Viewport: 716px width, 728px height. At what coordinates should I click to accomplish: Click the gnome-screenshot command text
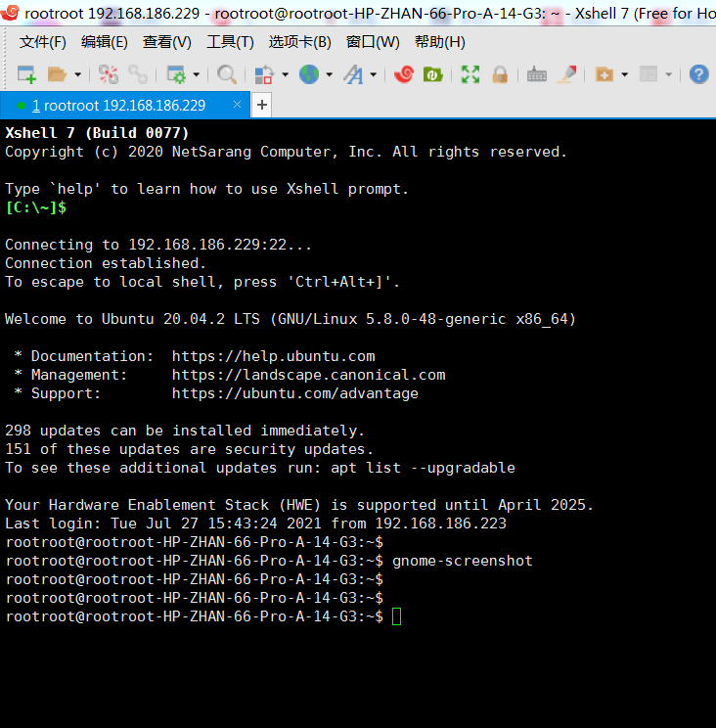point(463,561)
